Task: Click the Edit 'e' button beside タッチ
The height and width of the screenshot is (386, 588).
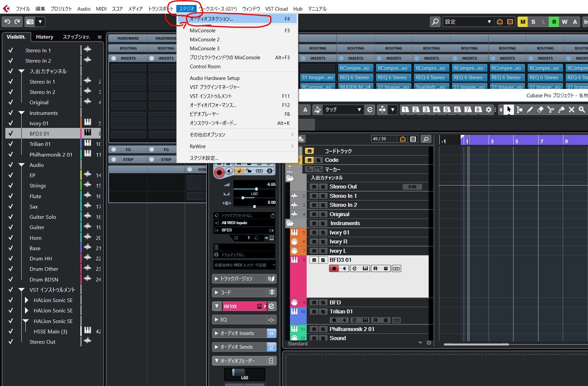Action: pos(370,110)
